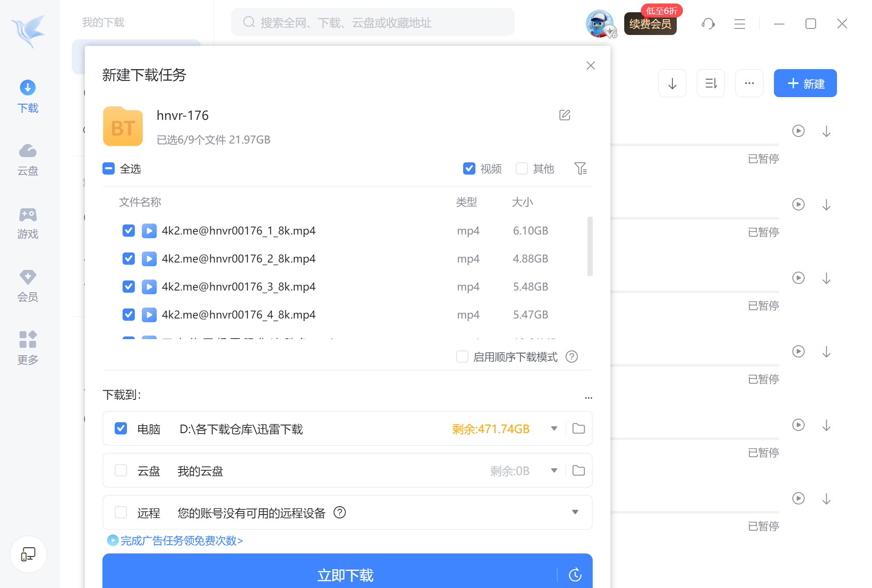Open the toolbar three-dots more menu
This screenshot has height=588, width=872.
point(749,83)
